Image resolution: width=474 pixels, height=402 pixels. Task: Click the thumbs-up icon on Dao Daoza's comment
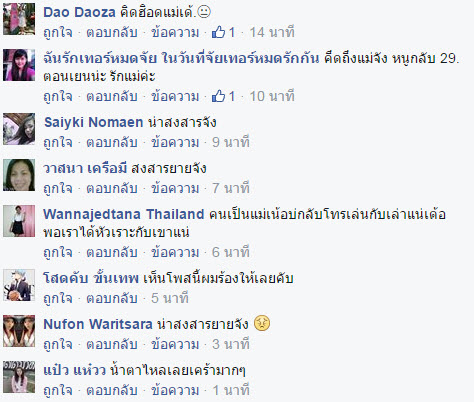pyautogui.click(x=218, y=32)
